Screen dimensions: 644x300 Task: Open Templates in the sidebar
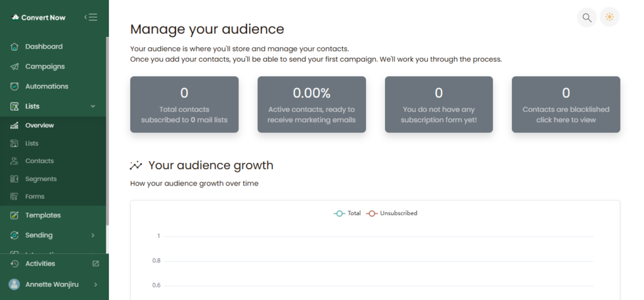point(43,215)
